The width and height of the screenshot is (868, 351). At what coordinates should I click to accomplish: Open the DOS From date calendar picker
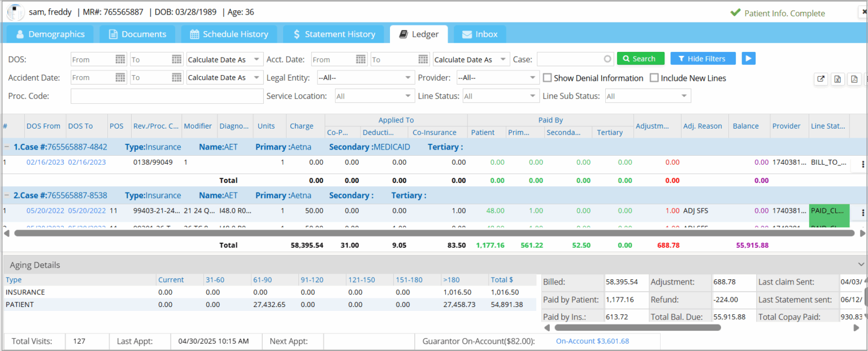(120, 59)
